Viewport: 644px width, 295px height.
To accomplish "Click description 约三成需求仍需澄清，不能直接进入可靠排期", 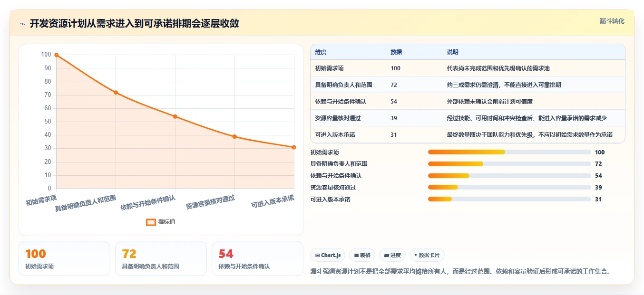I will (504, 85).
